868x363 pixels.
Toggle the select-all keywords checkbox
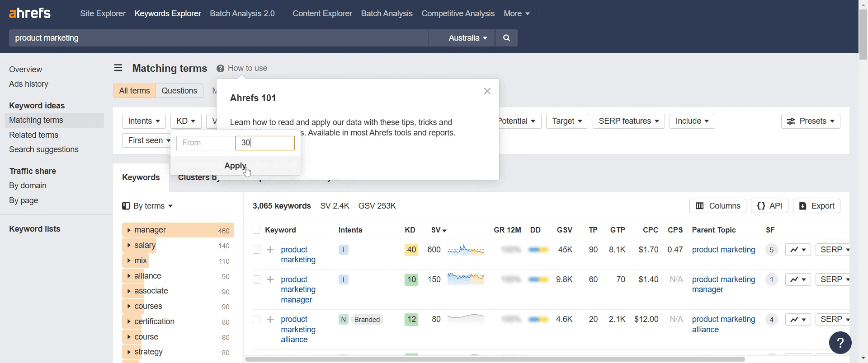pyautogui.click(x=256, y=230)
